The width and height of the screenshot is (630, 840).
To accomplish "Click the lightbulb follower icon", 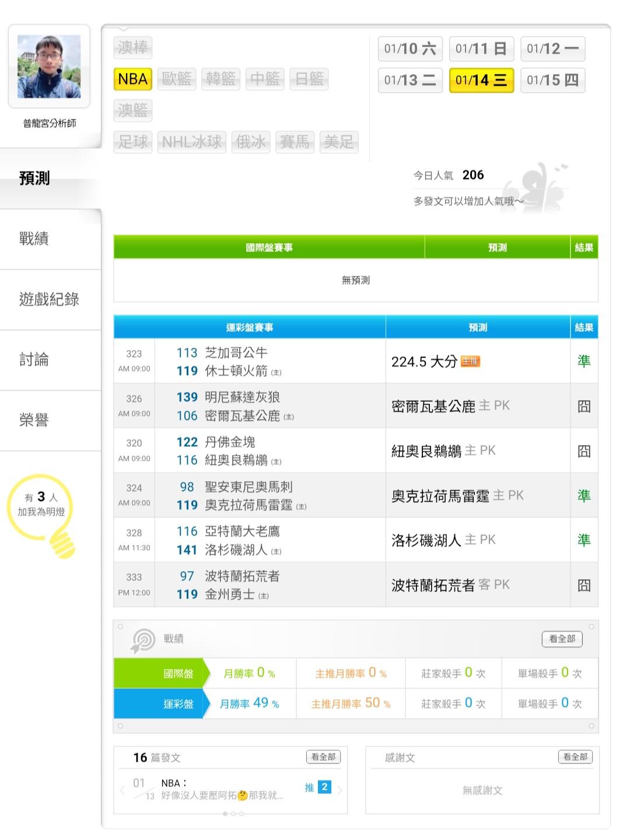I will [42, 513].
